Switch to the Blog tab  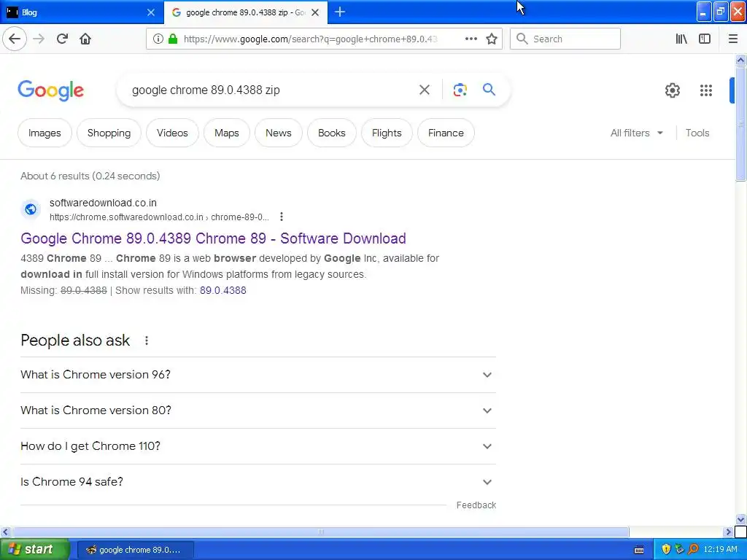[81, 12]
